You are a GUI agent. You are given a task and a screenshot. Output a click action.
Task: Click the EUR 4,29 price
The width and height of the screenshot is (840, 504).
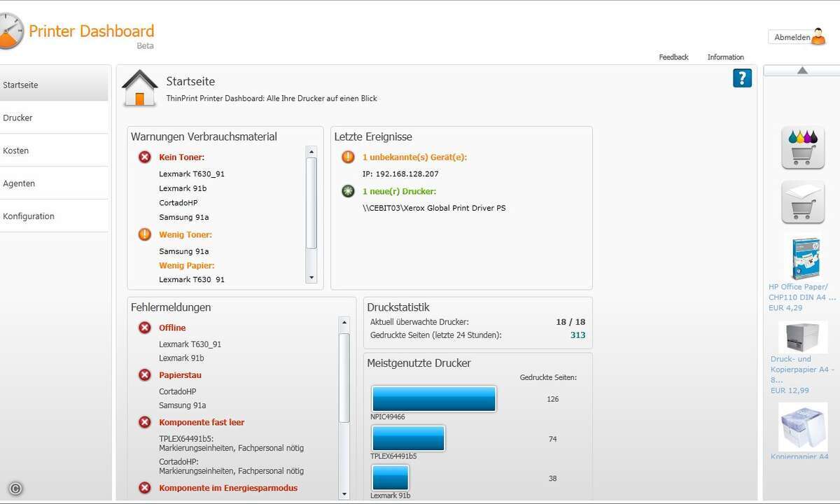[785, 308]
